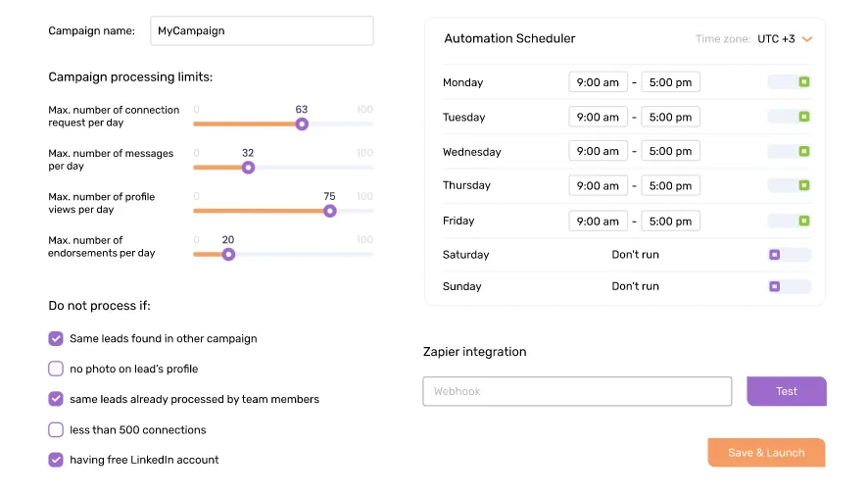This screenshot has width=868, height=495.
Task: Click the UTC +3 time zone value
Action: coord(776,39)
